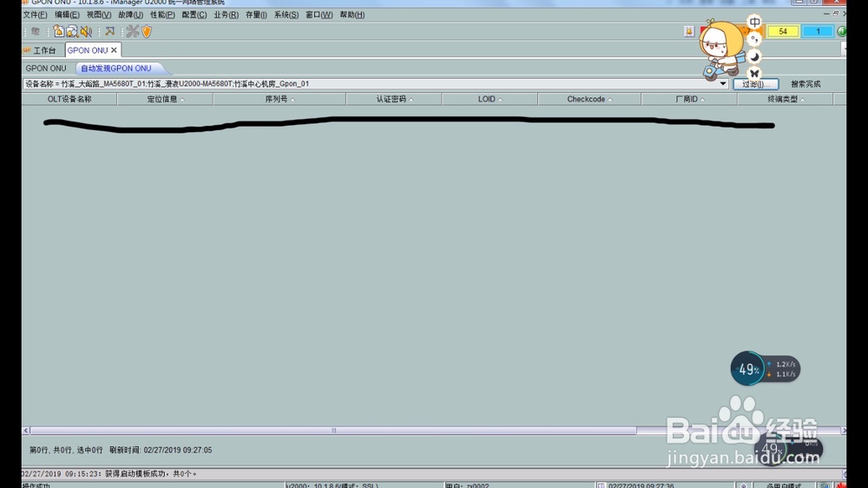The image size is (868, 488).
Task: Open the 文件(F) menu
Action: (x=35, y=15)
